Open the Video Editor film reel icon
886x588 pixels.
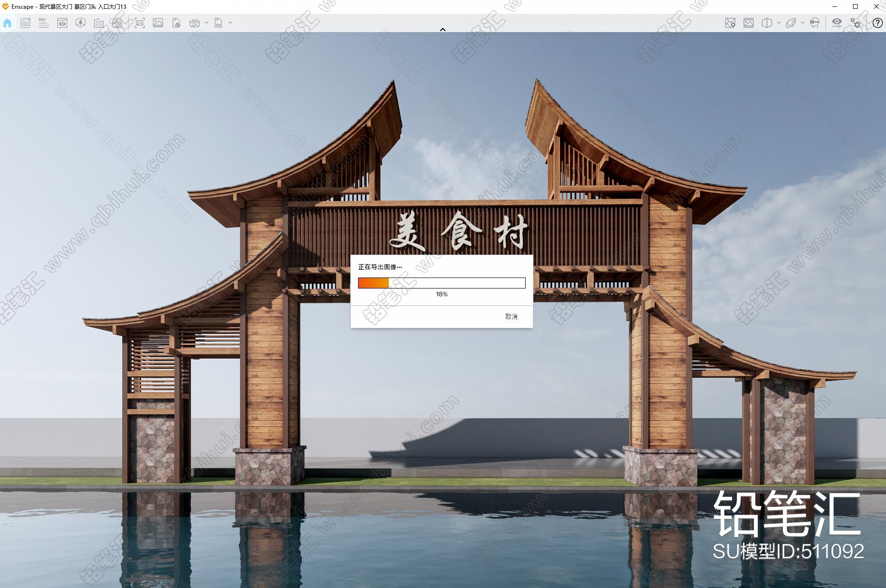pyautogui.click(x=117, y=23)
